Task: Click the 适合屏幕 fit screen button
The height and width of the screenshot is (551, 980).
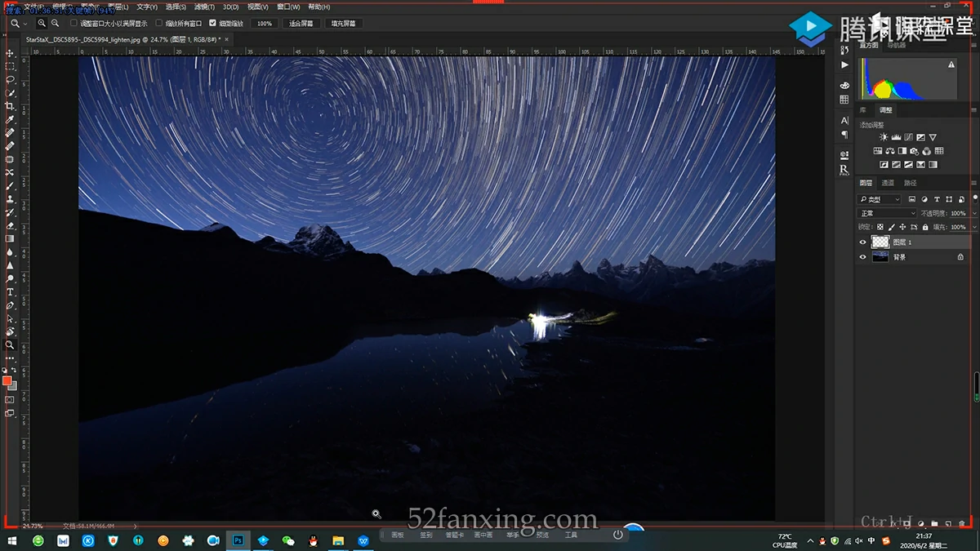Action: 301,24
